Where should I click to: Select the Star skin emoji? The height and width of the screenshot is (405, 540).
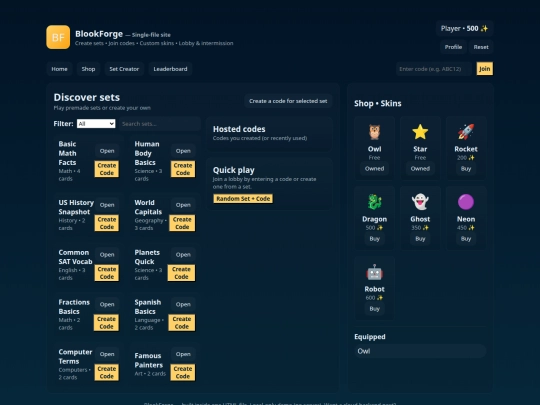[x=420, y=132]
